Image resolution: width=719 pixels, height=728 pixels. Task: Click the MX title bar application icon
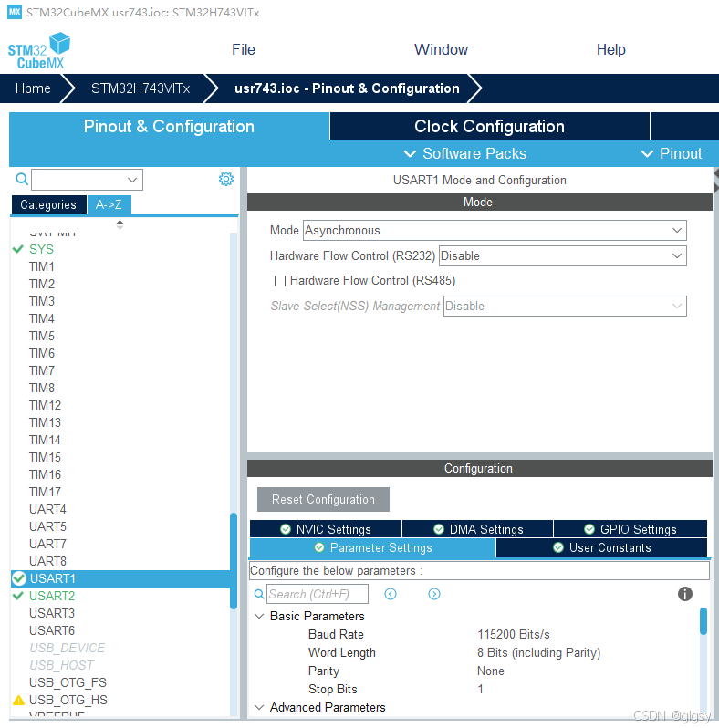(x=15, y=12)
